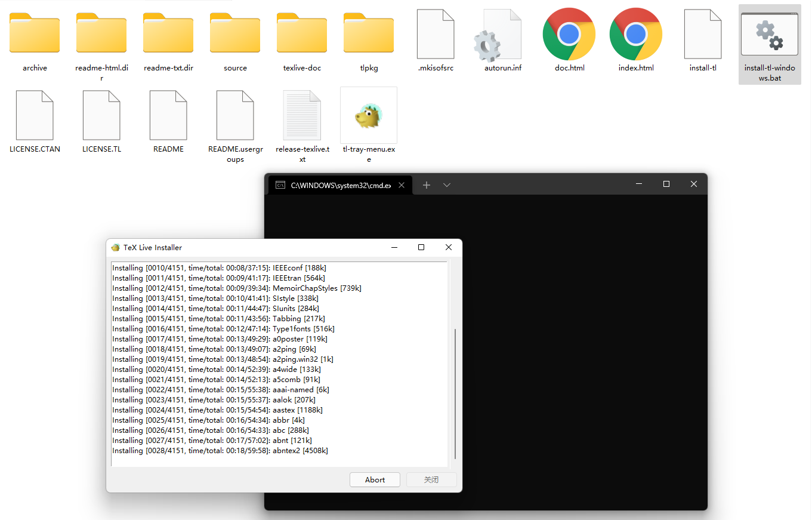Click the cmd.exe tab icon
812x520 pixels.
coord(280,185)
